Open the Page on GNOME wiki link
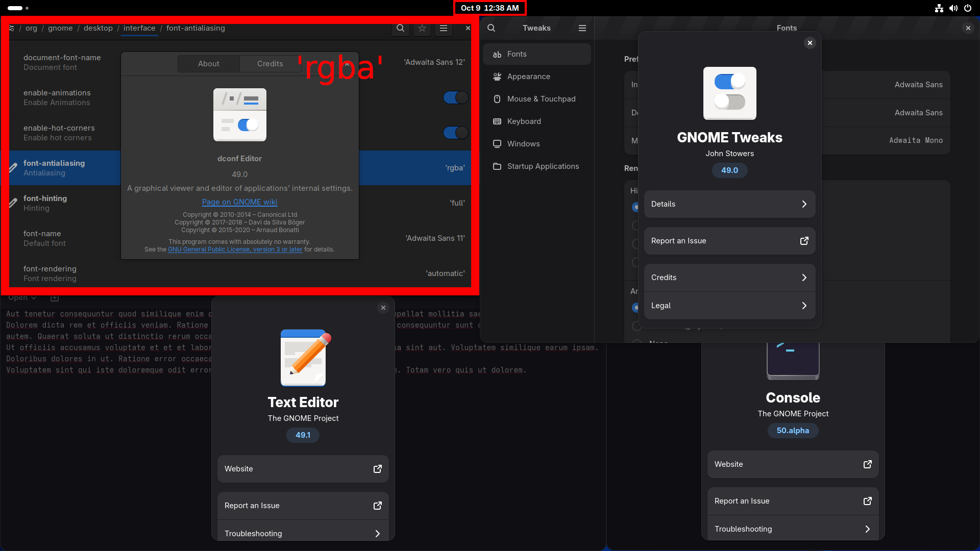Screen dimensions: 980x551 [239, 202]
